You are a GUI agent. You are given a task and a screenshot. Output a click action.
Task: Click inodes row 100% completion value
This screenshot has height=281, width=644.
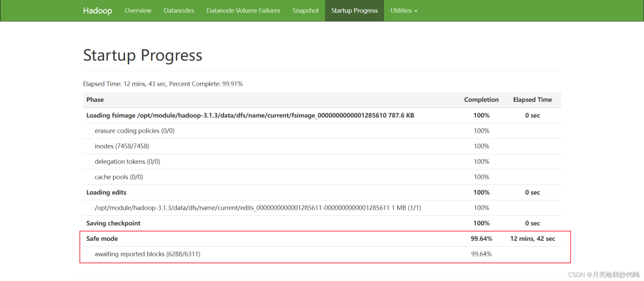coord(481,146)
